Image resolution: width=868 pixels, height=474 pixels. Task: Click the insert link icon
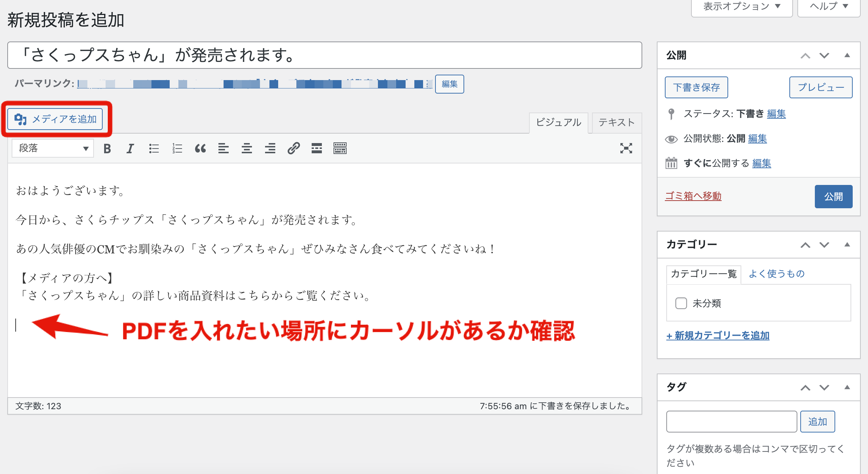[293, 149]
